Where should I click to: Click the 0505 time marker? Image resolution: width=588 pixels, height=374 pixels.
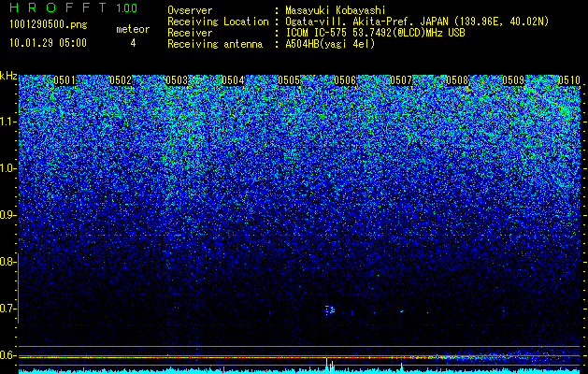pos(289,80)
